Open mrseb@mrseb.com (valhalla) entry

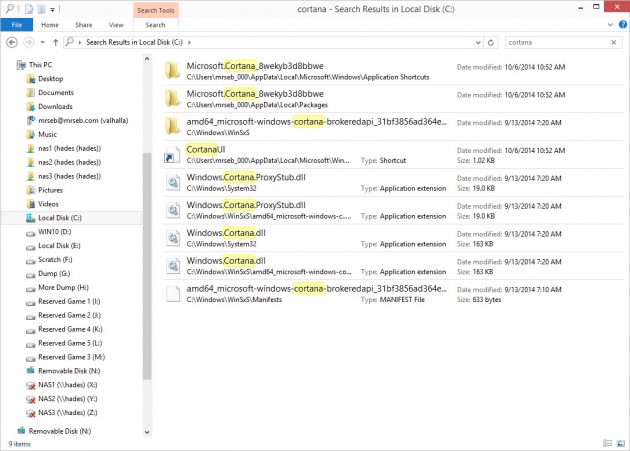83,121
